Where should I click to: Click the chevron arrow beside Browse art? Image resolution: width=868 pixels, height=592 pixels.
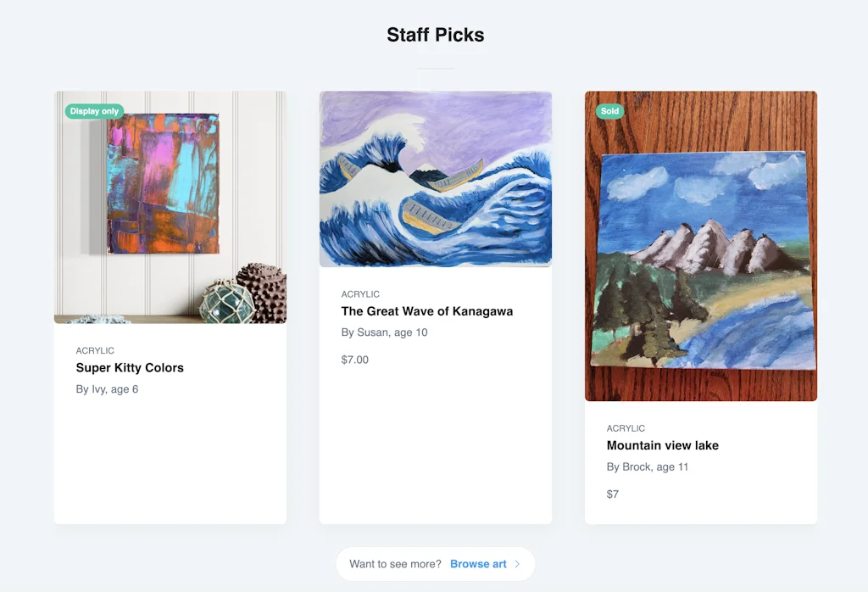(x=518, y=564)
